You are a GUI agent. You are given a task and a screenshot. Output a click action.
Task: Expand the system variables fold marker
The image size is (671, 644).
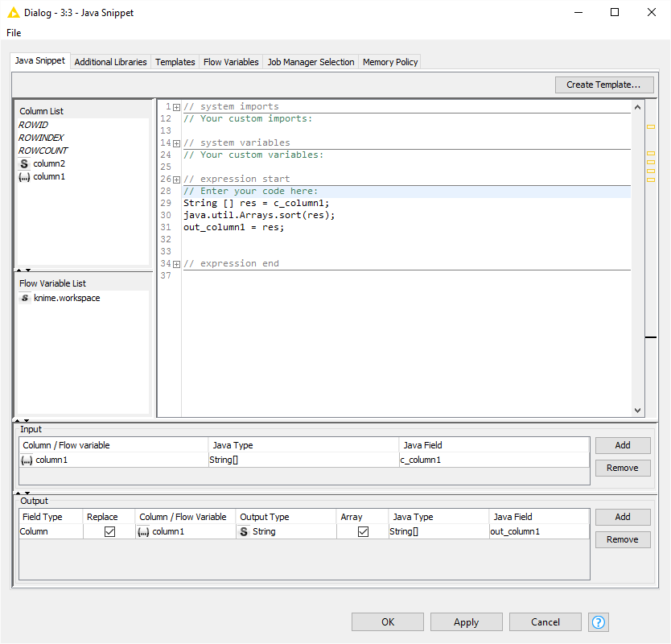point(176,143)
